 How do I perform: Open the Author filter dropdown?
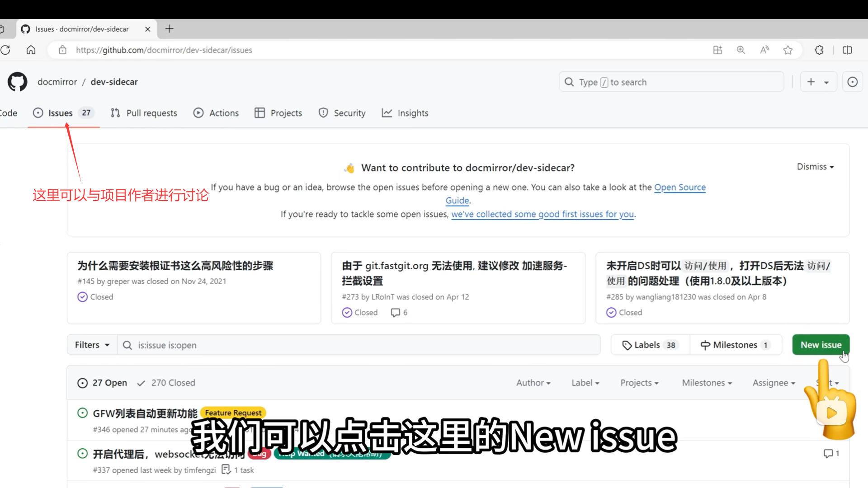tap(533, 383)
